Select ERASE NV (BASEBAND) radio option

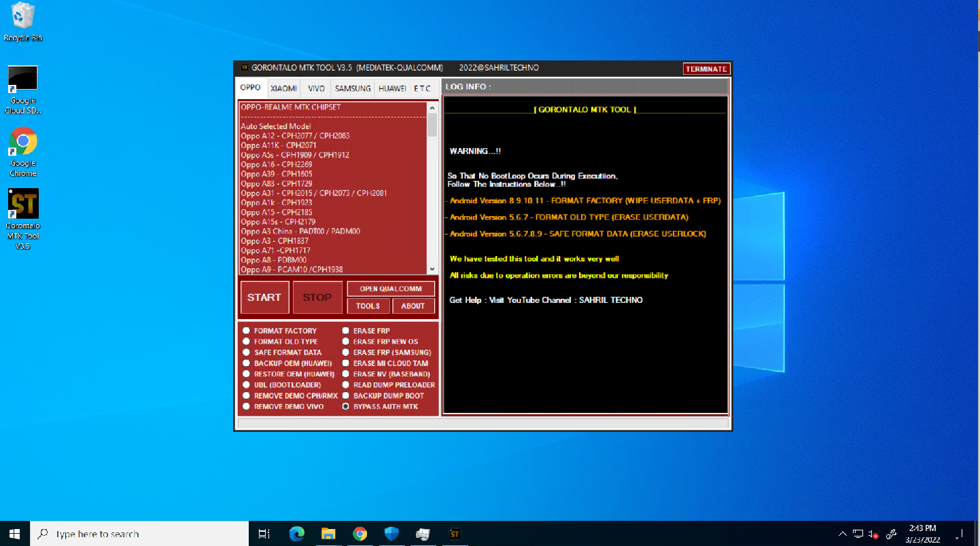[386, 374]
